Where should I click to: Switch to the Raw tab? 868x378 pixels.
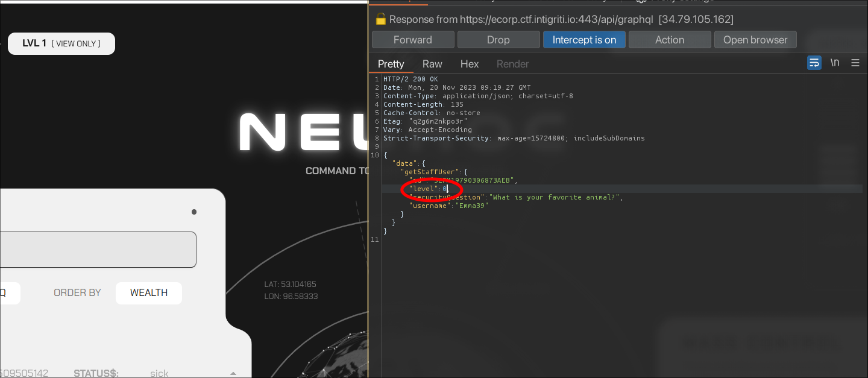click(432, 64)
